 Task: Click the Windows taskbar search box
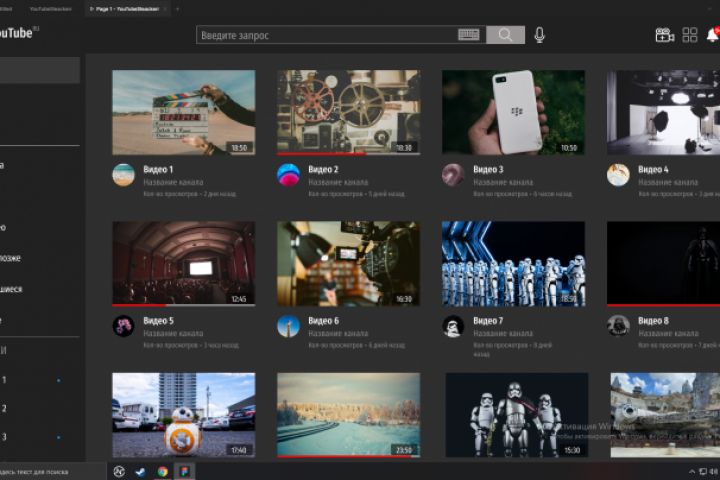tap(50, 472)
